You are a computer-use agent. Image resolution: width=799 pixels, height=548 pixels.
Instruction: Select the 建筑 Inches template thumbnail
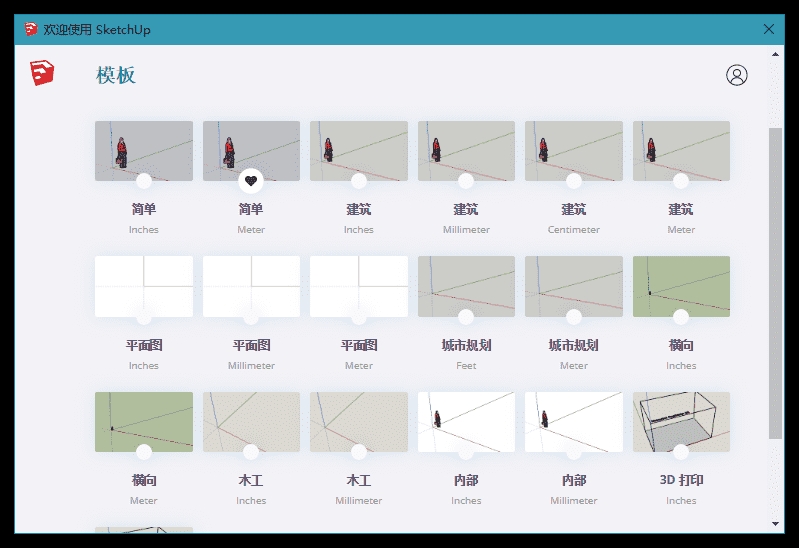[358, 150]
